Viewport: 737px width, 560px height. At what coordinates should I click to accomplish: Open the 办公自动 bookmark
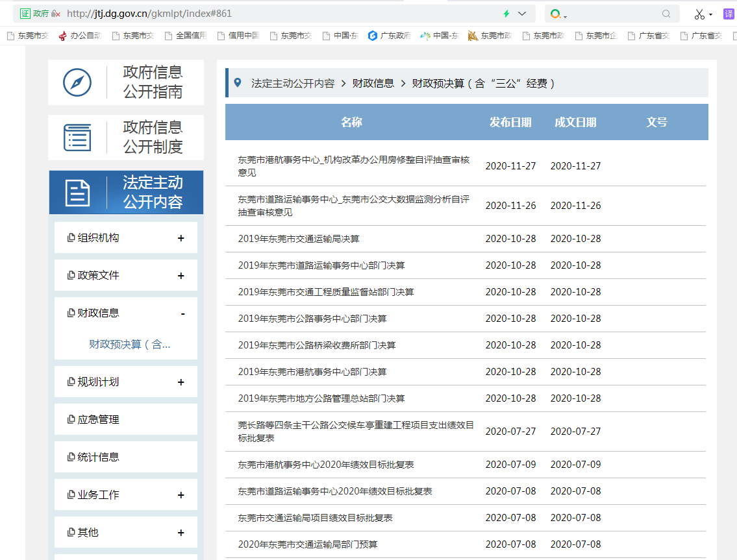[81, 36]
